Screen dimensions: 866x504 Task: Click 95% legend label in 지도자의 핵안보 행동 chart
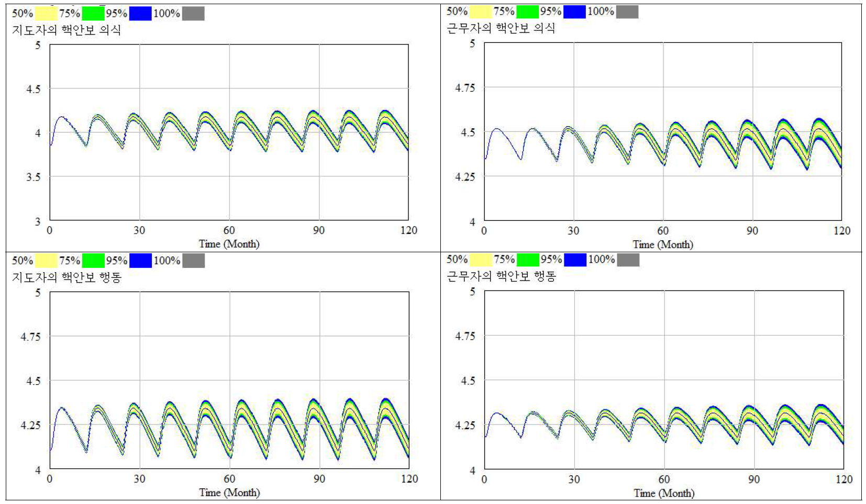click(x=117, y=261)
